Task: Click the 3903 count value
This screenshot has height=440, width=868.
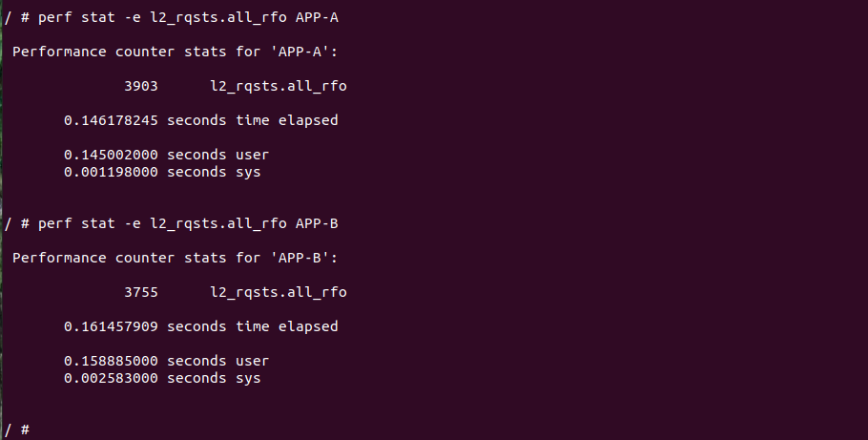Action: click(x=141, y=87)
